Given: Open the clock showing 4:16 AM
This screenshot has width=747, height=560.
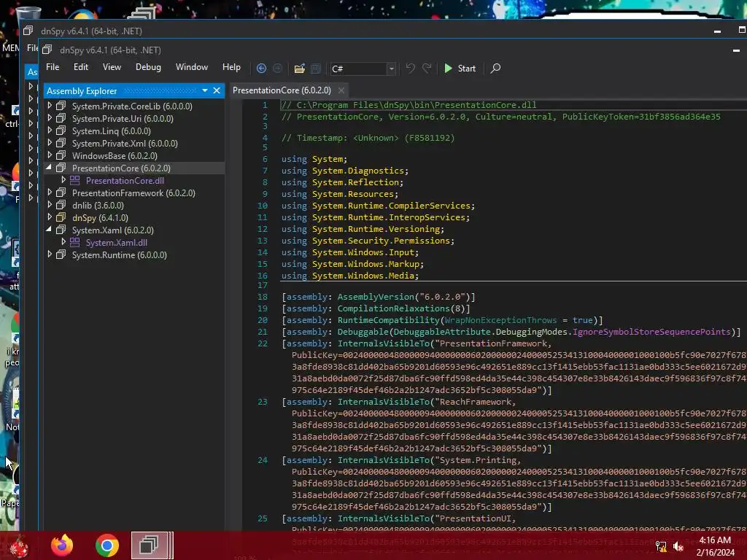Looking at the screenshot, I should pyautogui.click(x=715, y=546).
